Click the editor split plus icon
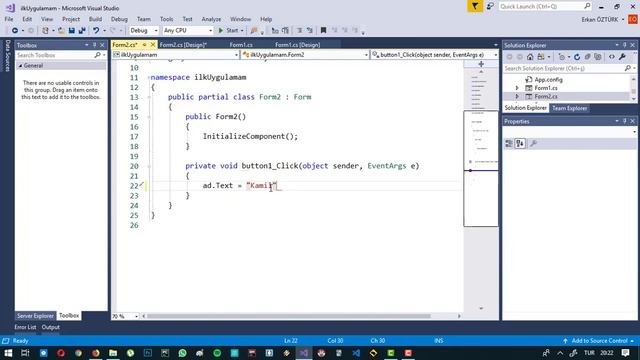 click(481, 64)
